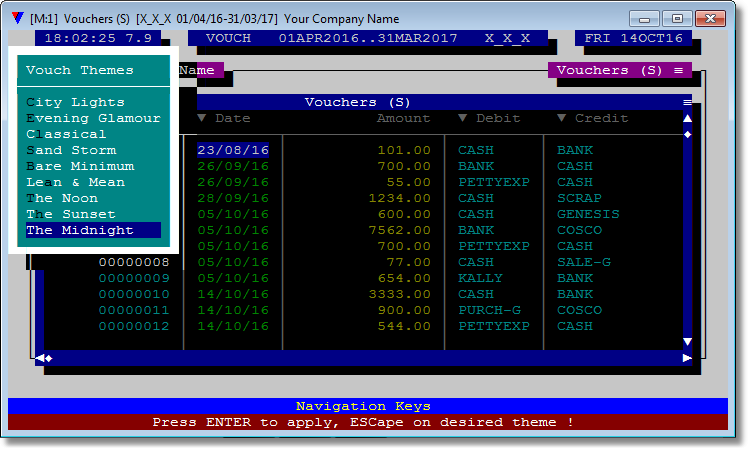Select The Sunset theme
This screenshot has width=748, height=450.
(71, 214)
